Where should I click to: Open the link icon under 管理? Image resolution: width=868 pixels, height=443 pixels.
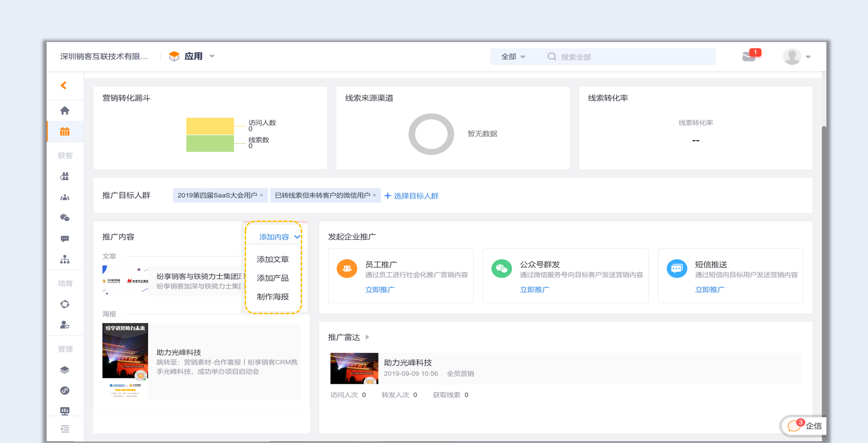pyautogui.click(x=65, y=391)
